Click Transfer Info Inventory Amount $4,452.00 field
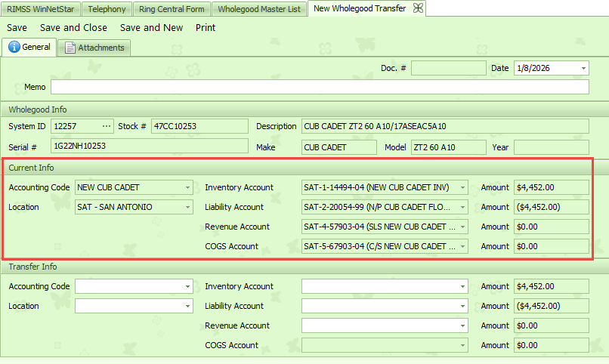Screen dimensions: 609x364 point(552,286)
